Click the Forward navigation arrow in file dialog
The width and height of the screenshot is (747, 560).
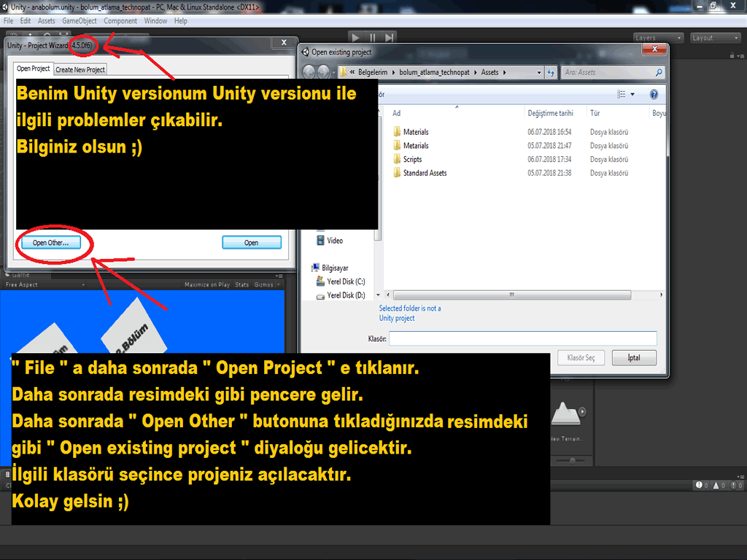coord(323,72)
